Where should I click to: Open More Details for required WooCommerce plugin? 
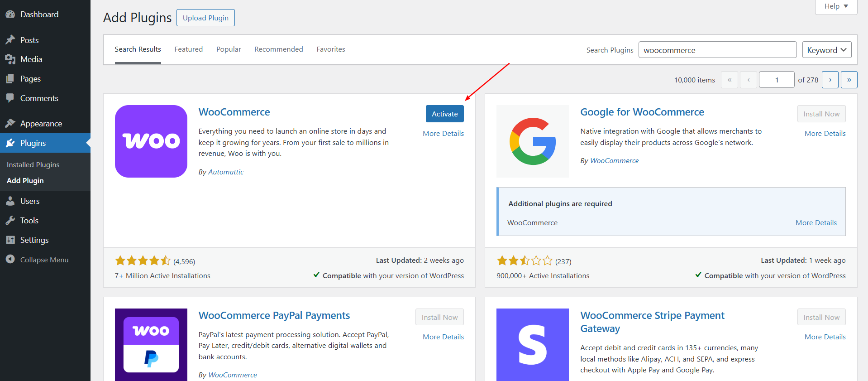(816, 223)
